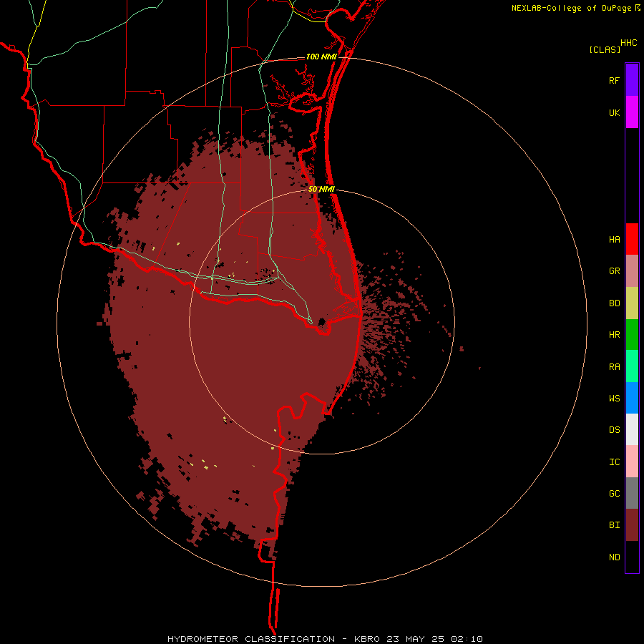Click the RA legend label
This screenshot has width=644, height=644.
pos(614,367)
